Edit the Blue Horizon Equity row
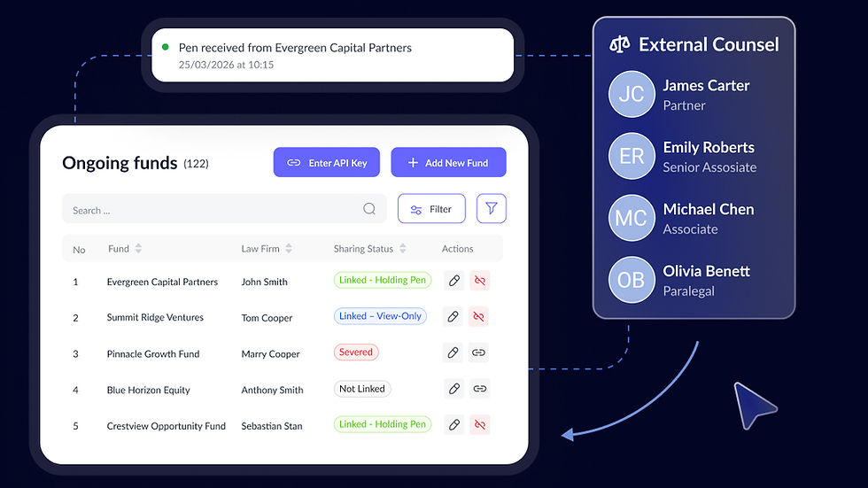This screenshot has width=868, height=488. [x=453, y=389]
